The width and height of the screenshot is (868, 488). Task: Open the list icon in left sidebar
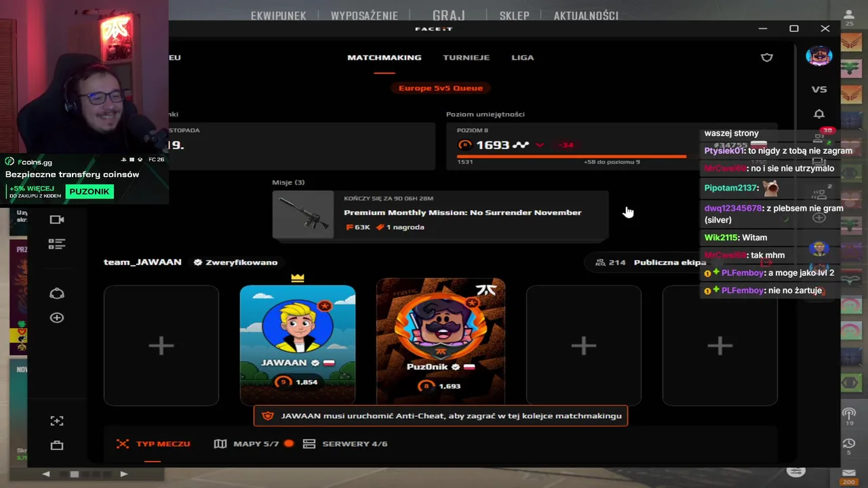(57, 244)
